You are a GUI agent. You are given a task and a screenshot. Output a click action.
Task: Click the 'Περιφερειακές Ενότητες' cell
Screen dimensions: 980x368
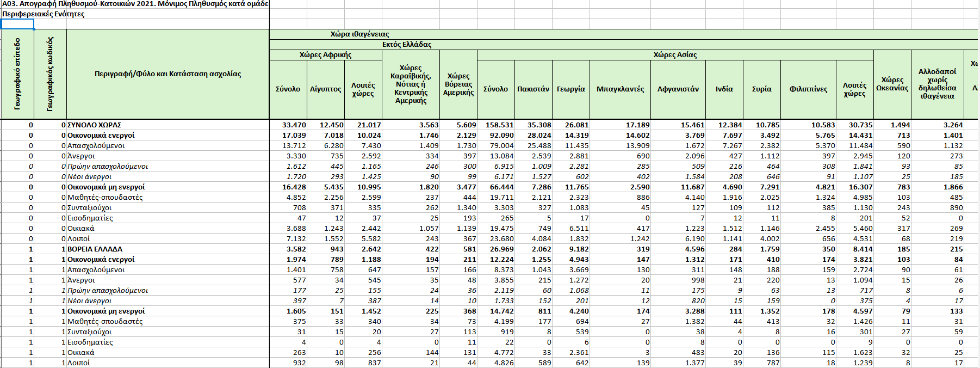point(43,14)
